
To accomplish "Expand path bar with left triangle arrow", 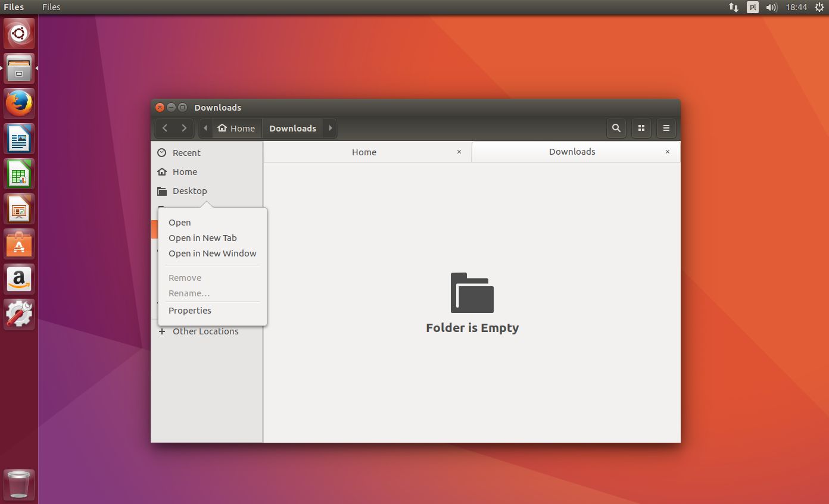I will 205,128.
